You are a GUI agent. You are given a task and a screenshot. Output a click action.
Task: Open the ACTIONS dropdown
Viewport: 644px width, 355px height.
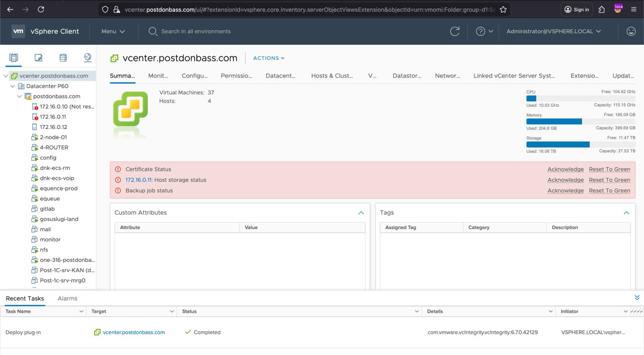tap(269, 58)
